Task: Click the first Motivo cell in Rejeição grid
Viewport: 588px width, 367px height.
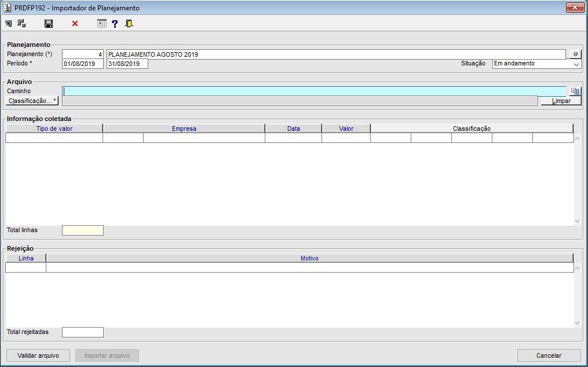Action: (x=310, y=267)
